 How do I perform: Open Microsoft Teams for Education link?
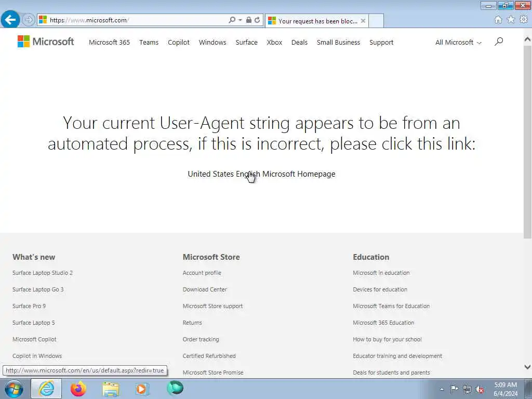tap(391, 306)
